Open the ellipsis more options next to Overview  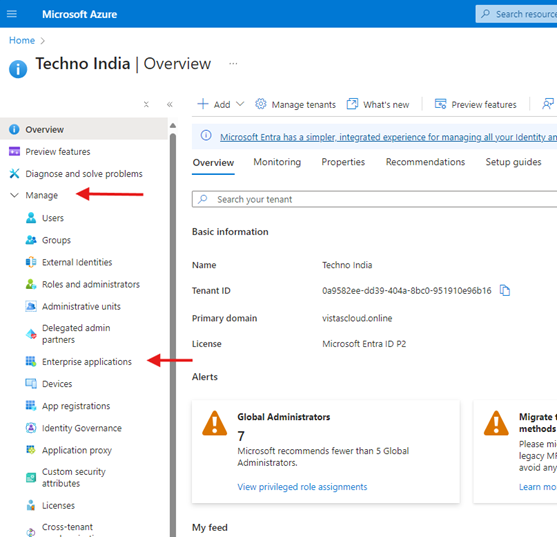click(233, 64)
